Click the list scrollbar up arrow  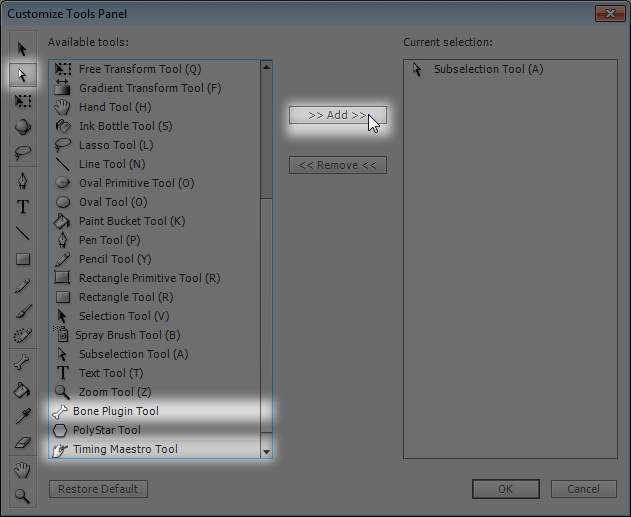point(266,67)
